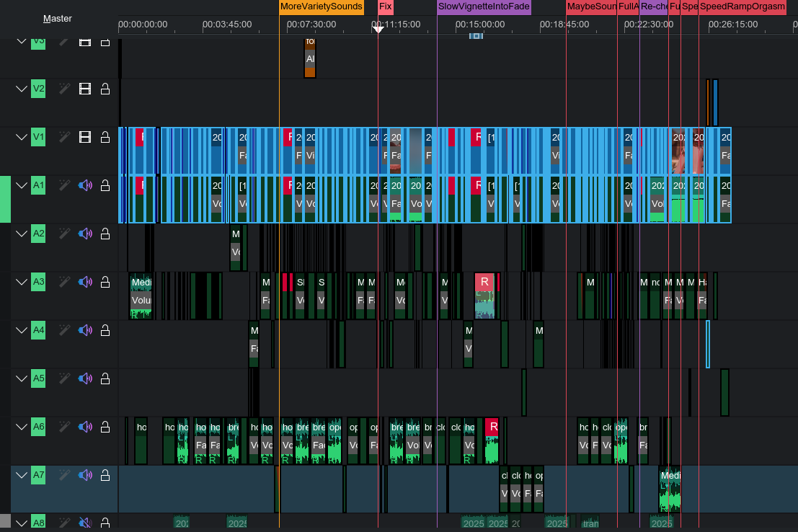
Task: Select the V1 track label
Action: (x=38, y=137)
